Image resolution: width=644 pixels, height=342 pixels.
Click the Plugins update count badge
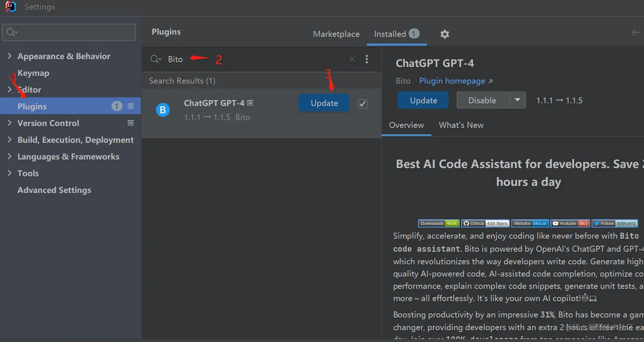(x=117, y=106)
